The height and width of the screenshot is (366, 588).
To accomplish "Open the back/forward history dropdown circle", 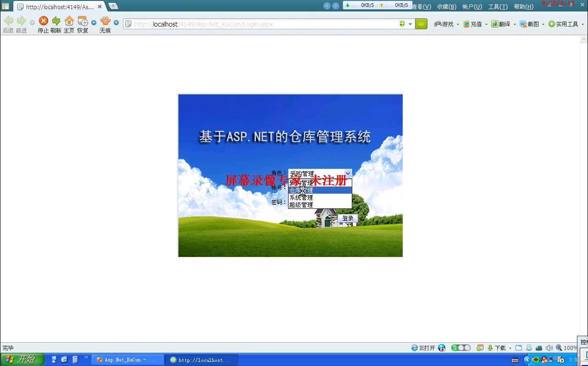I will coord(32,22).
